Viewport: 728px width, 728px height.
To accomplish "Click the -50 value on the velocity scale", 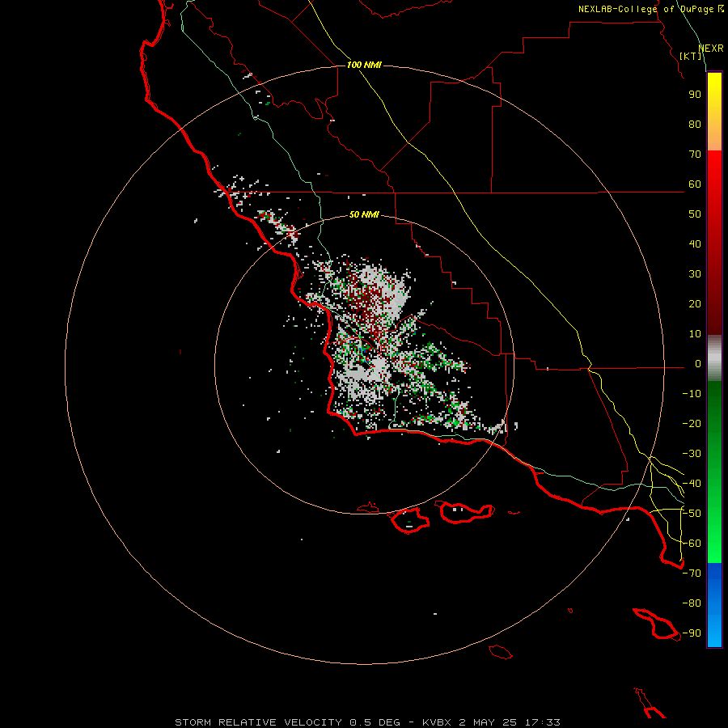I will click(692, 514).
